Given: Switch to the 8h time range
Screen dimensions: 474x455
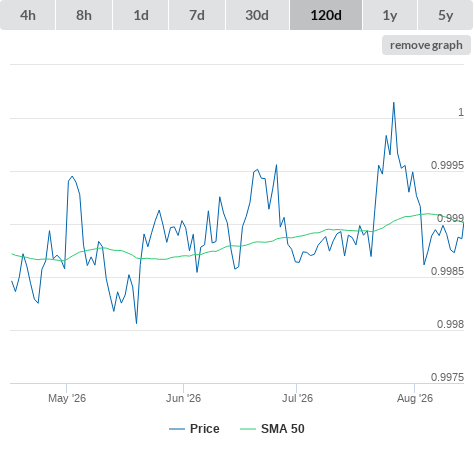Looking at the screenshot, I should tap(84, 15).
